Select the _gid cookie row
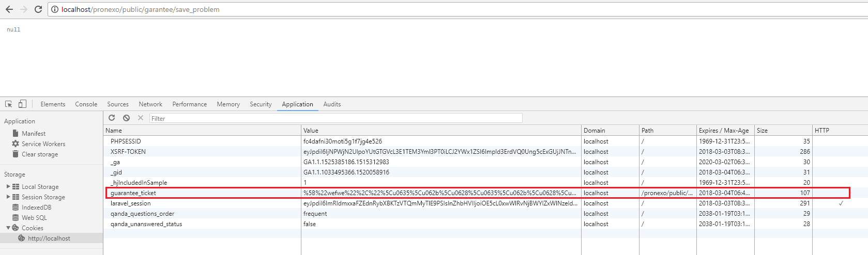The width and height of the screenshot is (868, 255). [x=486, y=172]
